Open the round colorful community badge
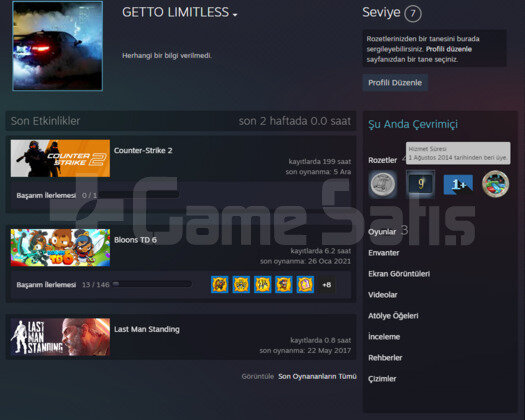 point(496,184)
